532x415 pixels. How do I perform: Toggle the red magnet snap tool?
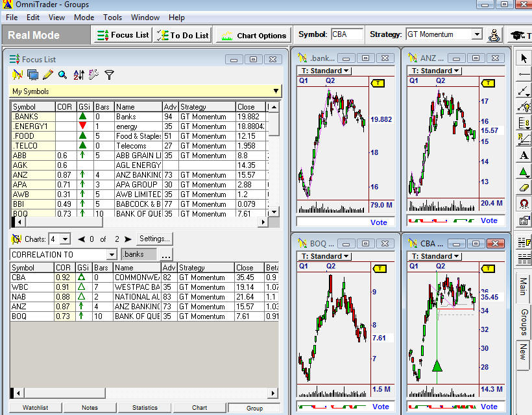click(x=524, y=204)
